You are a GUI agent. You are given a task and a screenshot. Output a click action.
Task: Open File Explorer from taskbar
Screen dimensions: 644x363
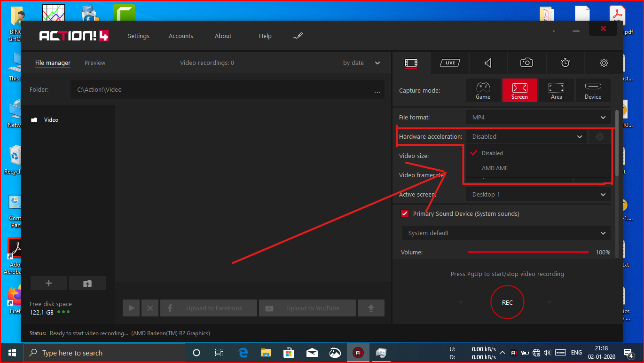[266, 353]
